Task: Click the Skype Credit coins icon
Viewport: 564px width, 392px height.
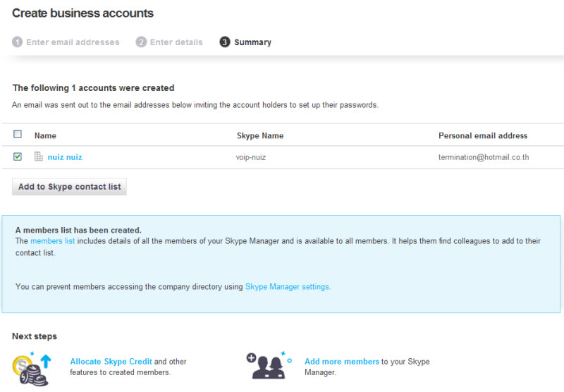Action: pos(32,369)
